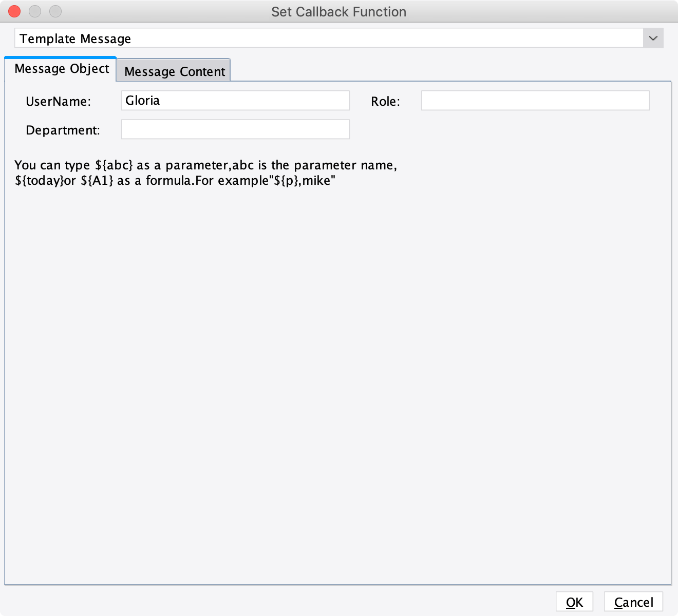Dismiss the dialog with Cancel button
This screenshot has width=678, height=616.
point(633,602)
